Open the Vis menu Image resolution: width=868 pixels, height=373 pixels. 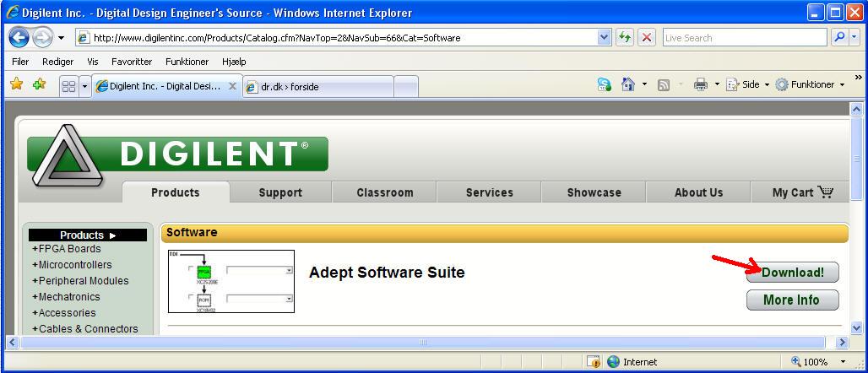point(92,62)
